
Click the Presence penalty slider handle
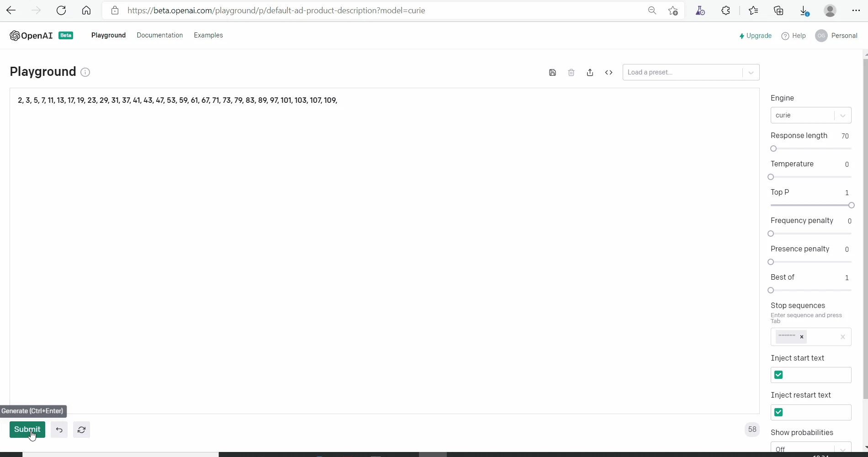tap(771, 262)
